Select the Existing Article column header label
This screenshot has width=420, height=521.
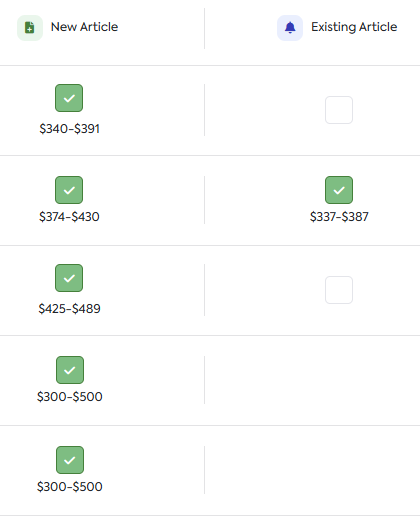point(354,27)
